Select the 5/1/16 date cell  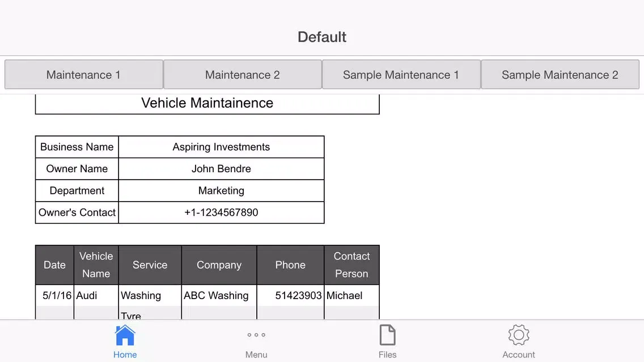point(54,296)
